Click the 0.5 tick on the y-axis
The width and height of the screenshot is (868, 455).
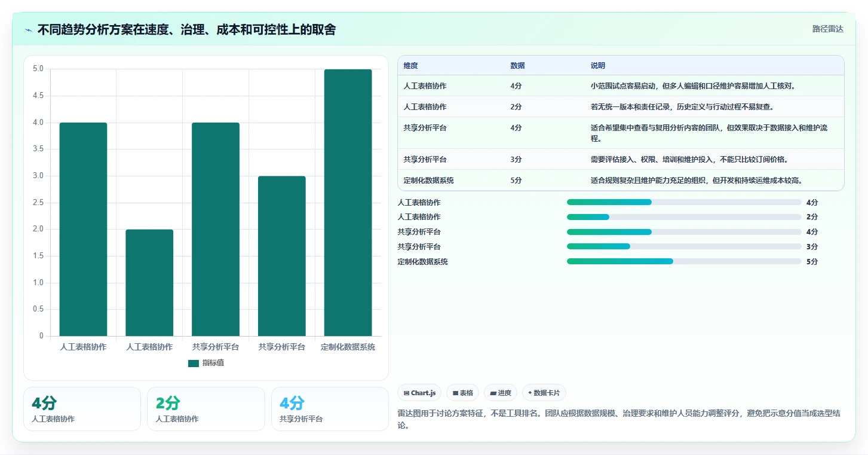click(x=38, y=309)
